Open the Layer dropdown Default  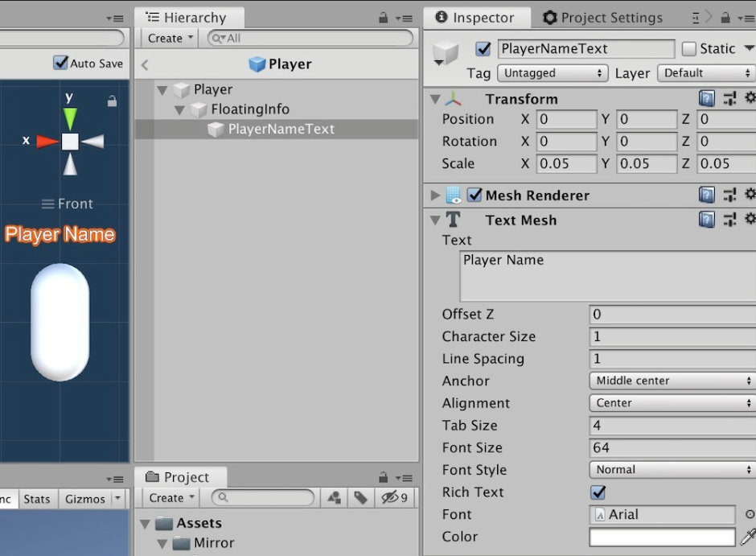pyautogui.click(x=706, y=72)
